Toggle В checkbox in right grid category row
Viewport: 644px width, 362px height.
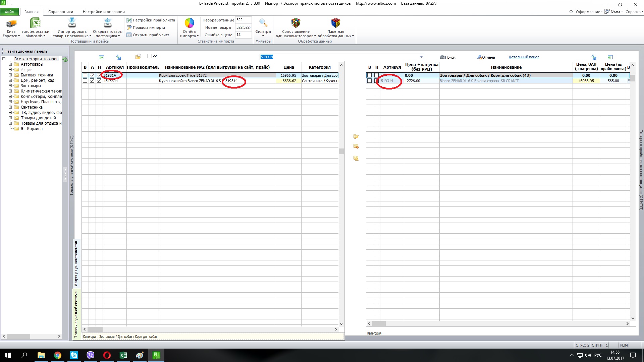[369, 75]
